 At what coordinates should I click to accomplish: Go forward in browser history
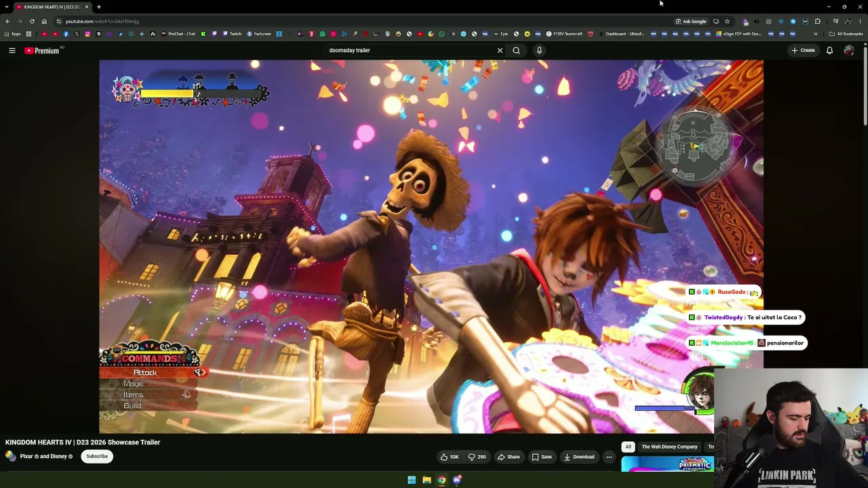coord(20,21)
